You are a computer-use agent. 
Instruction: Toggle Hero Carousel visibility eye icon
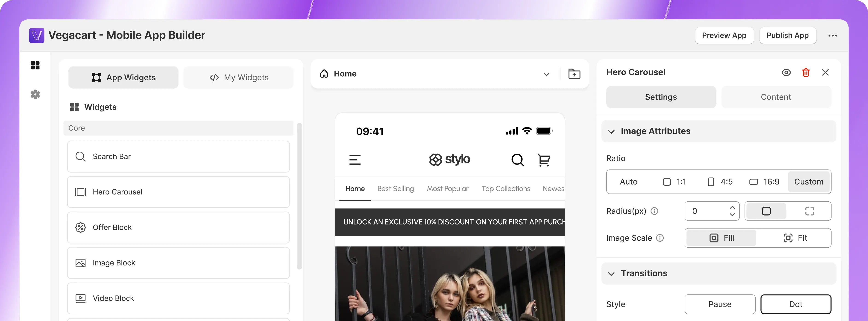coord(786,72)
